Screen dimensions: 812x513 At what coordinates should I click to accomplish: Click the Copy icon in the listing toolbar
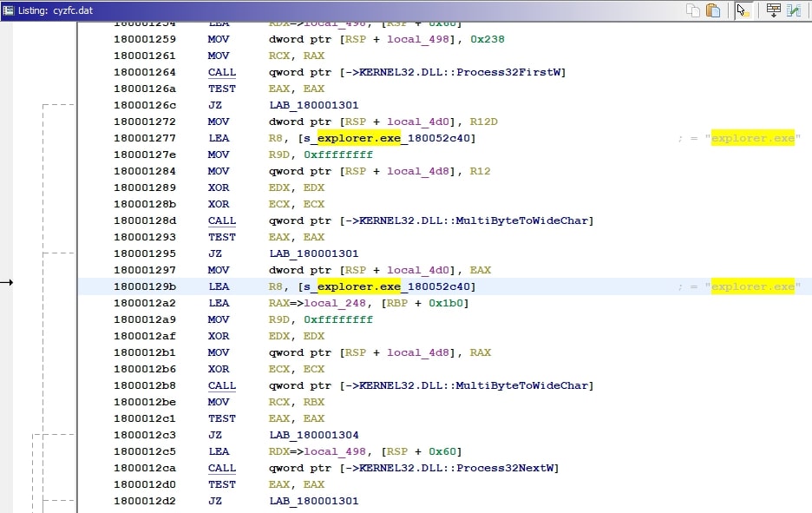coord(693,10)
